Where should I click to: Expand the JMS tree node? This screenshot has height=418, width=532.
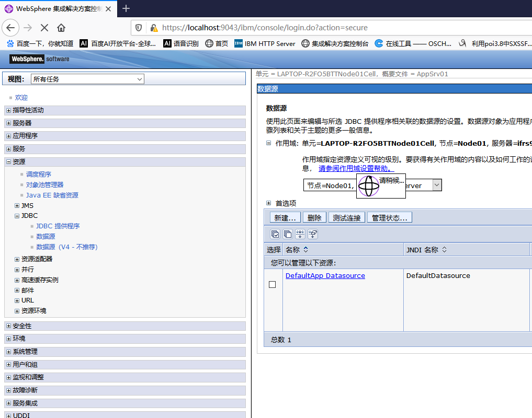[x=17, y=205]
